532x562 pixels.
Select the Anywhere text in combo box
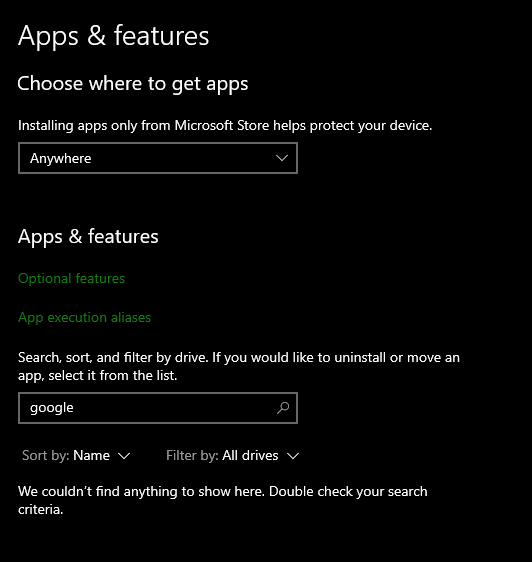61,158
